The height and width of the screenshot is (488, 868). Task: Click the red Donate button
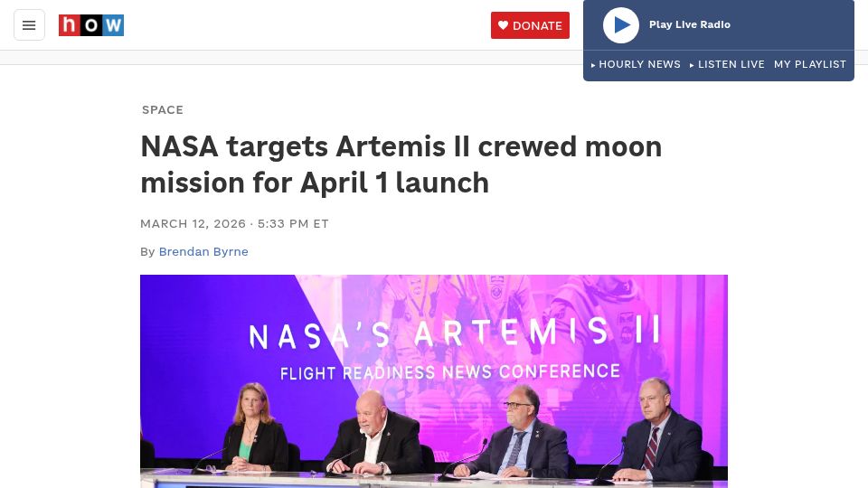click(530, 25)
